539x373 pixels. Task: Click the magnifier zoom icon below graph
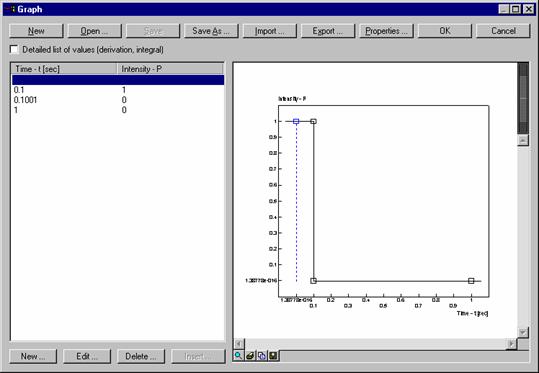click(238, 355)
